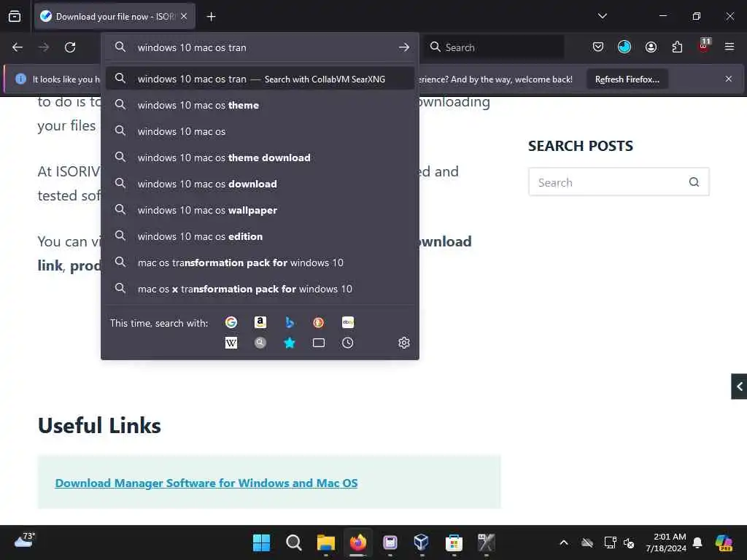Search this time with Bing
The height and width of the screenshot is (560, 747).
pyautogui.click(x=289, y=322)
